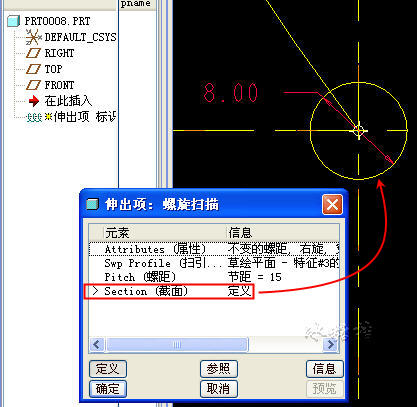Click helical sweep feature icon in tree
The height and width of the screenshot is (407, 417).
pyautogui.click(x=34, y=117)
